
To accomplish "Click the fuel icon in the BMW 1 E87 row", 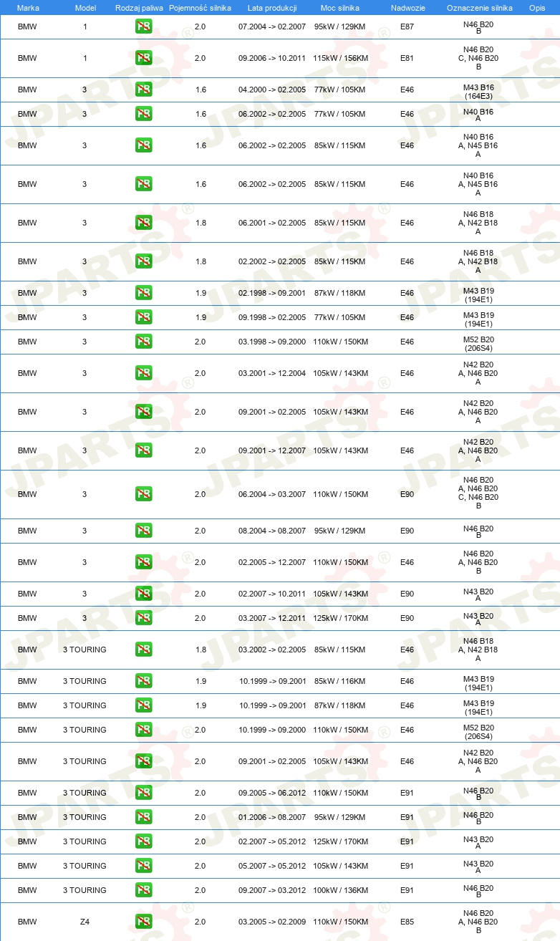I will 143,26.
